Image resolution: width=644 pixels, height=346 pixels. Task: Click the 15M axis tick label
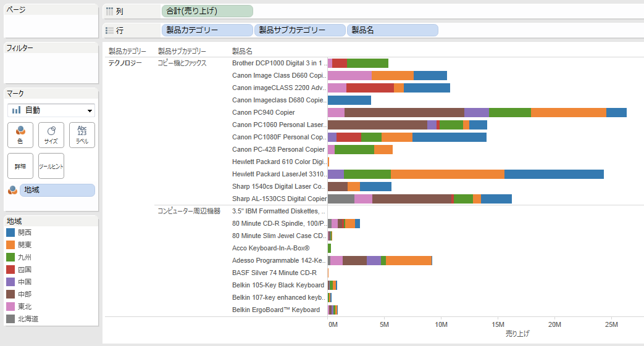point(498,324)
